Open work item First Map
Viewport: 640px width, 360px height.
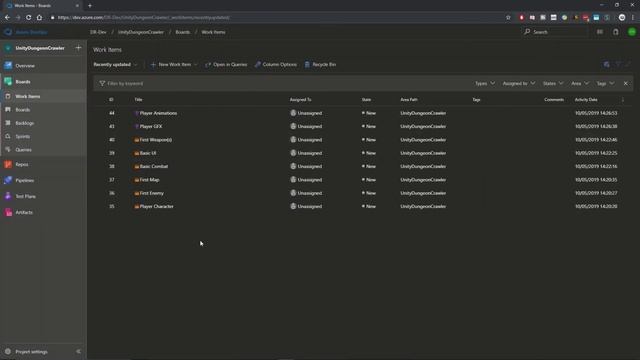149,180
